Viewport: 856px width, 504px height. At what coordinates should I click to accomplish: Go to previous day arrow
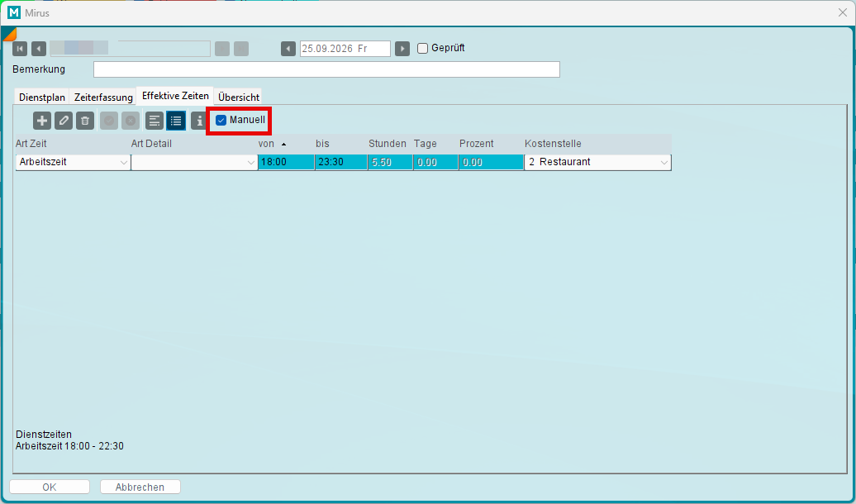click(x=288, y=49)
